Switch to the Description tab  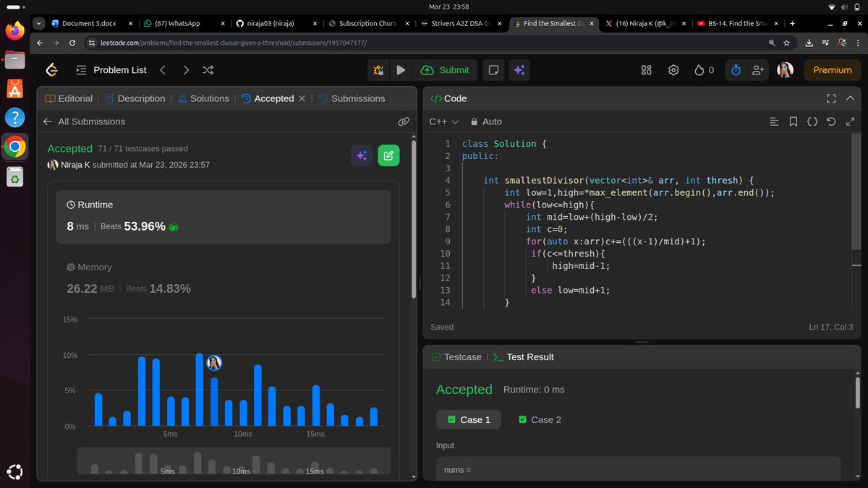click(x=135, y=98)
